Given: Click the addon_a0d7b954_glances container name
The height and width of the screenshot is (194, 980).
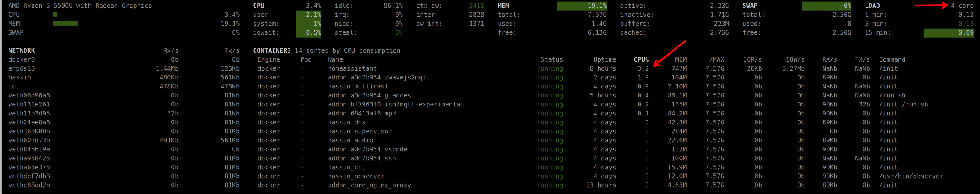Looking at the screenshot, I should [369, 95].
